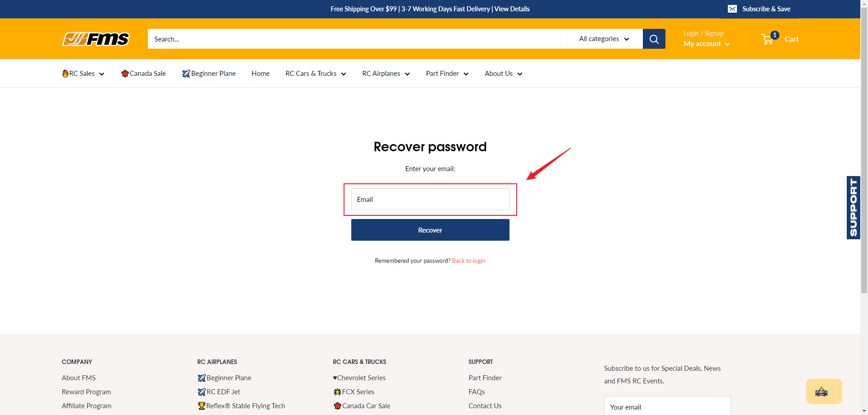
Task: Click the FMS logo
Action: tap(95, 39)
